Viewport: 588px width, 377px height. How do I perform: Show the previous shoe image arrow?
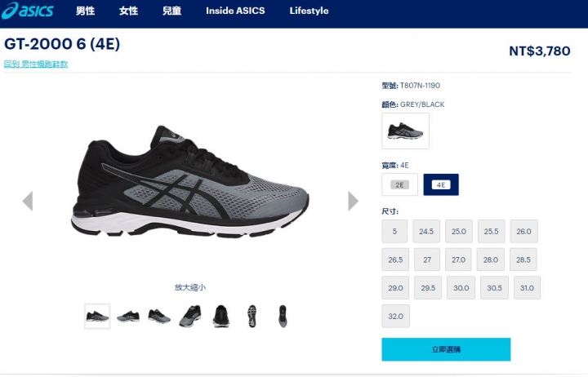(x=28, y=202)
